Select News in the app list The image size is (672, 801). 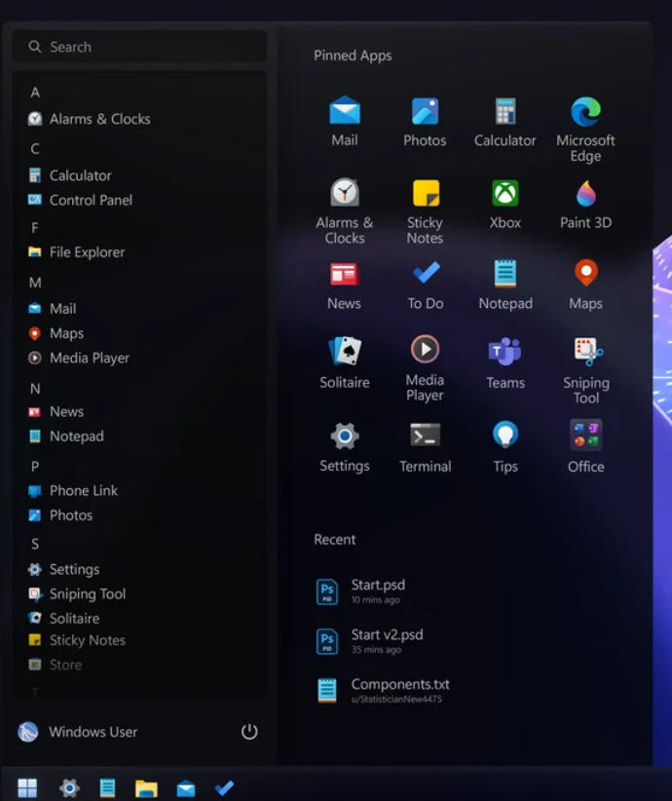(56, 412)
